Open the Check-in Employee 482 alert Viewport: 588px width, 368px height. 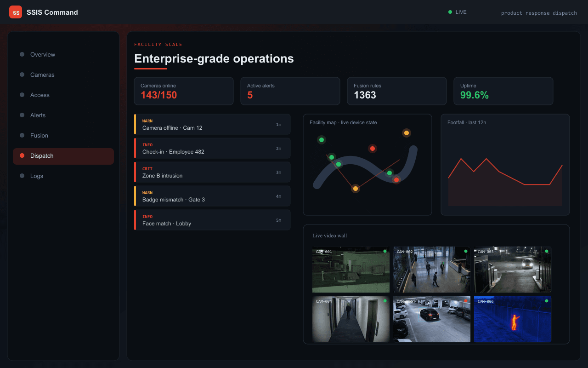[212, 148]
